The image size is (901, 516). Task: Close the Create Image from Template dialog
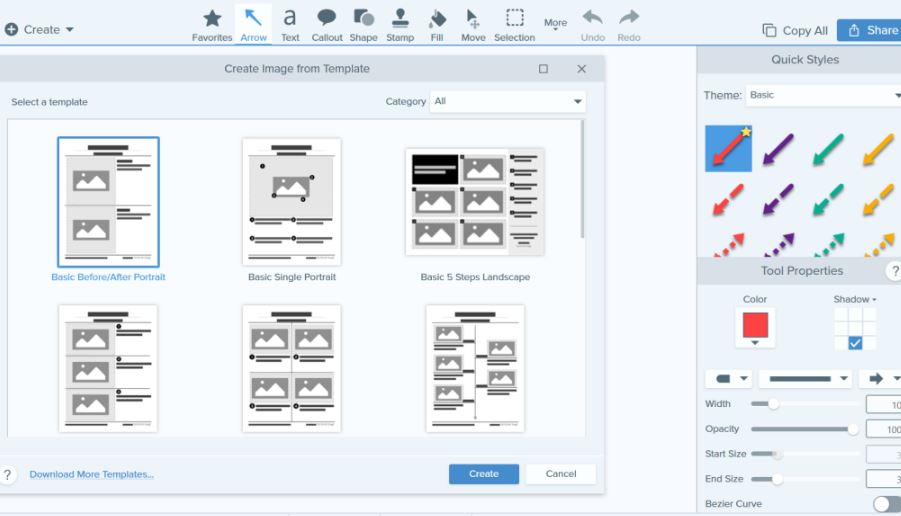tap(582, 69)
